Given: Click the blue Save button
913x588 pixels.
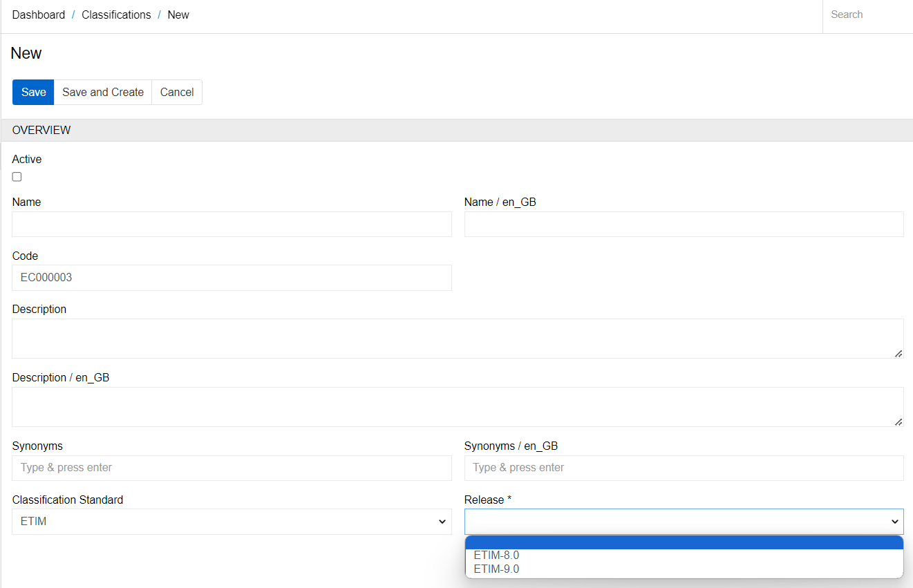Looking at the screenshot, I should pyautogui.click(x=33, y=92).
